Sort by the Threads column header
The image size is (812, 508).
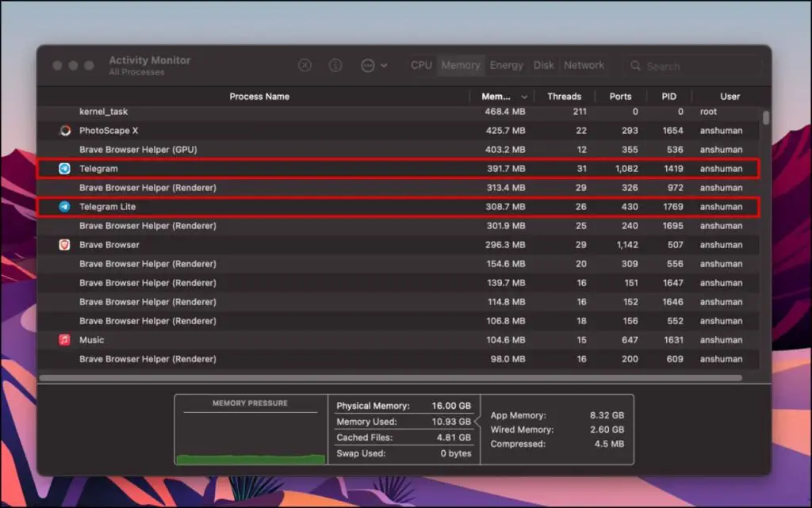[564, 97]
